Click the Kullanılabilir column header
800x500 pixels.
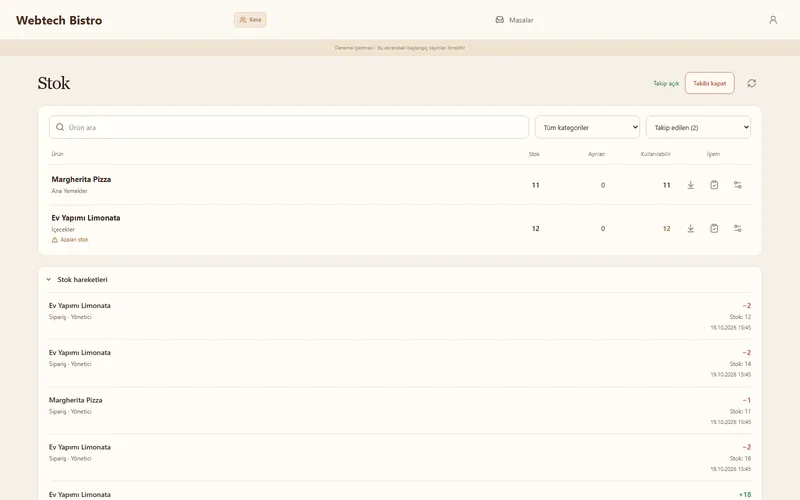[x=656, y=154]
